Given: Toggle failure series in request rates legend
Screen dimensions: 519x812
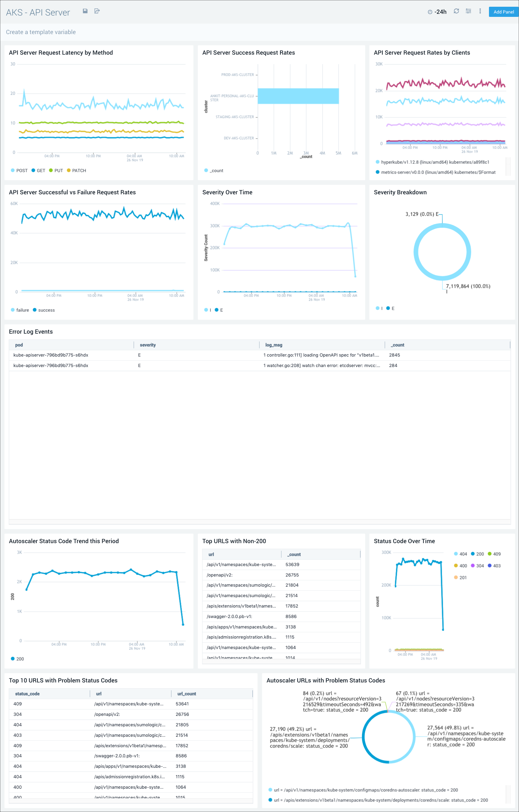Looking at the screenshot, I should tap(20, 310).
